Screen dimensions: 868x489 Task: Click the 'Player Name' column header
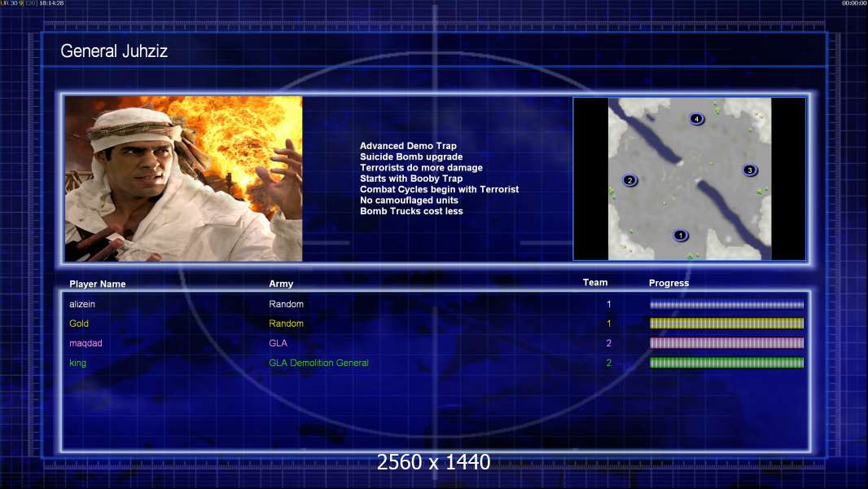[x=98, y=284]
